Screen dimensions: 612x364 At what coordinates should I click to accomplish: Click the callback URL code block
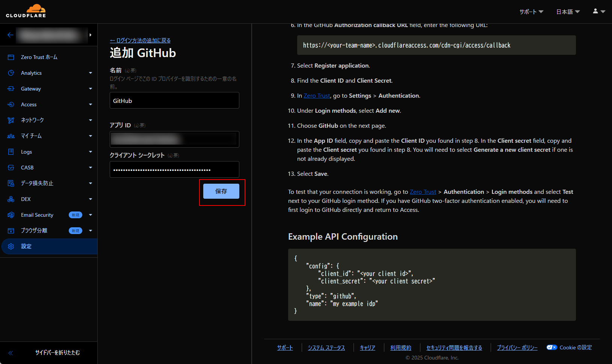(x=436, y=45)
